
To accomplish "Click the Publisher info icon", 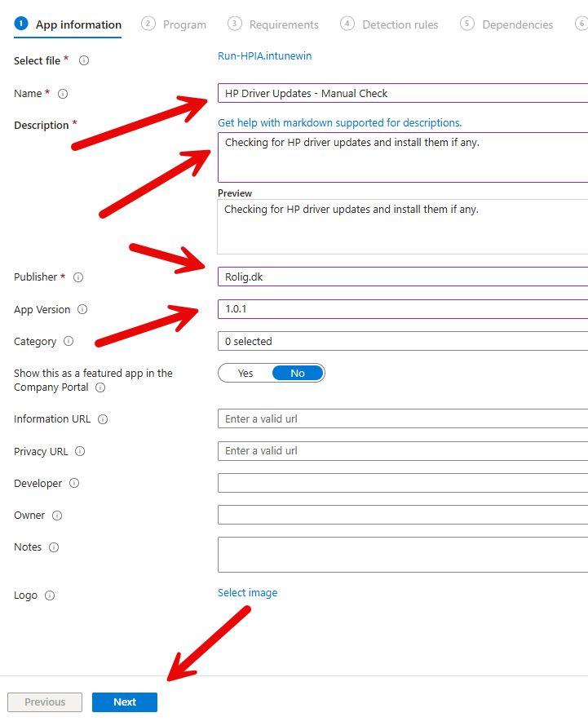I will 78,277.
